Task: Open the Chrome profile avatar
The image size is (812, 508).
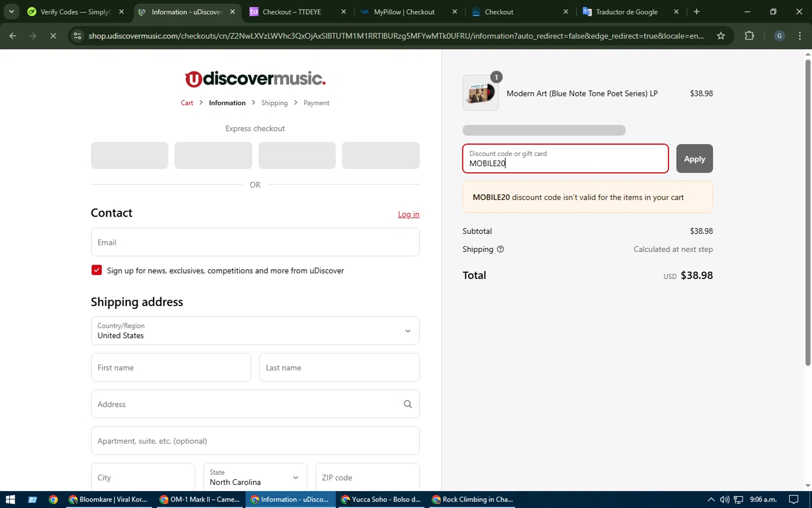Action: 780,36
